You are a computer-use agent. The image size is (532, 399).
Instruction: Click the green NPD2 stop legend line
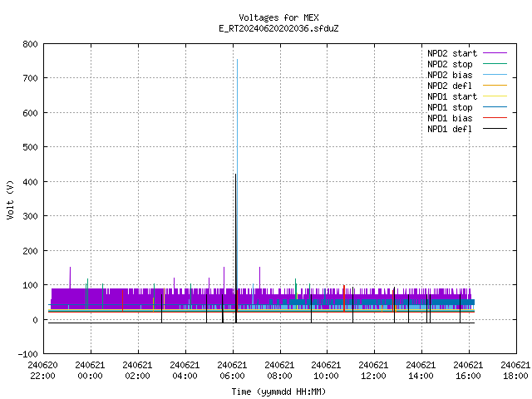point(495,63)
